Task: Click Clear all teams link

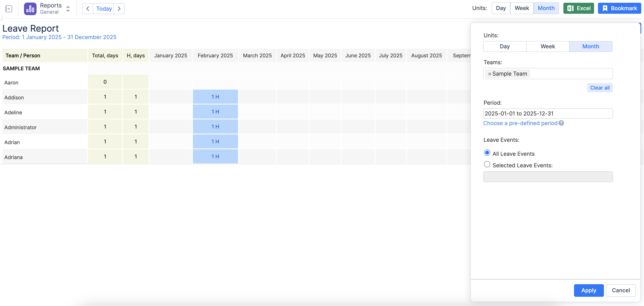Action: [600, 88]
